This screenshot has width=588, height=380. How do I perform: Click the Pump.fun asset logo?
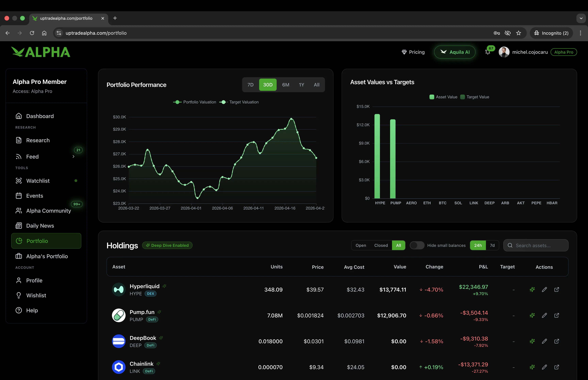click(119, 315)
